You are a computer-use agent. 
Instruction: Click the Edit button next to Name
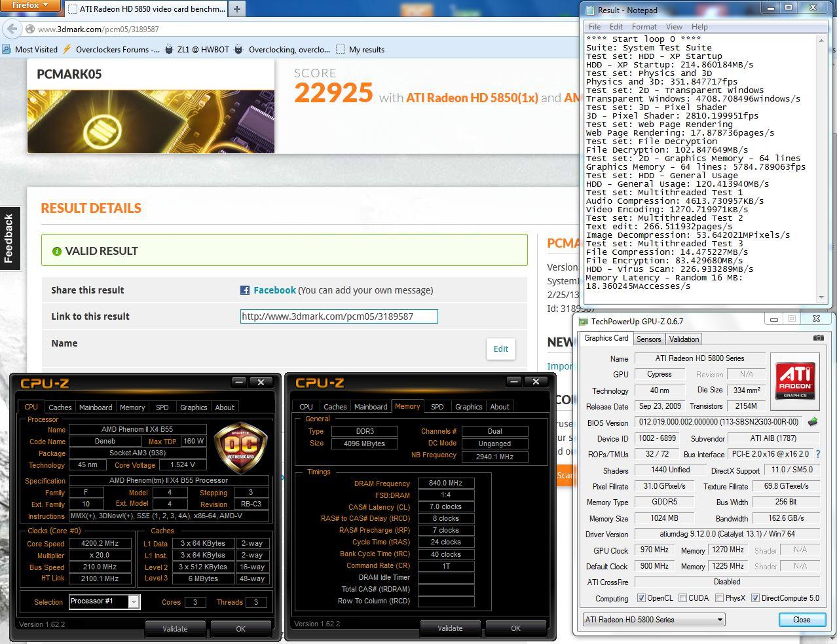pos(501,349)
